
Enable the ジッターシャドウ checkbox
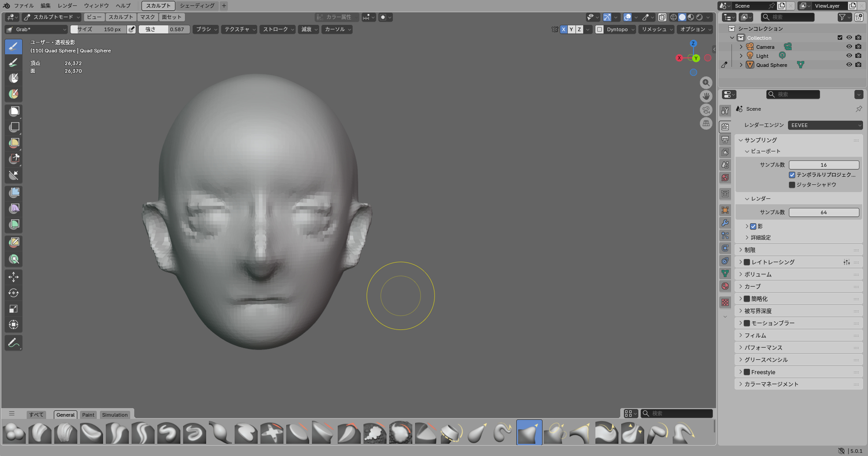click(x=792, y=185)
